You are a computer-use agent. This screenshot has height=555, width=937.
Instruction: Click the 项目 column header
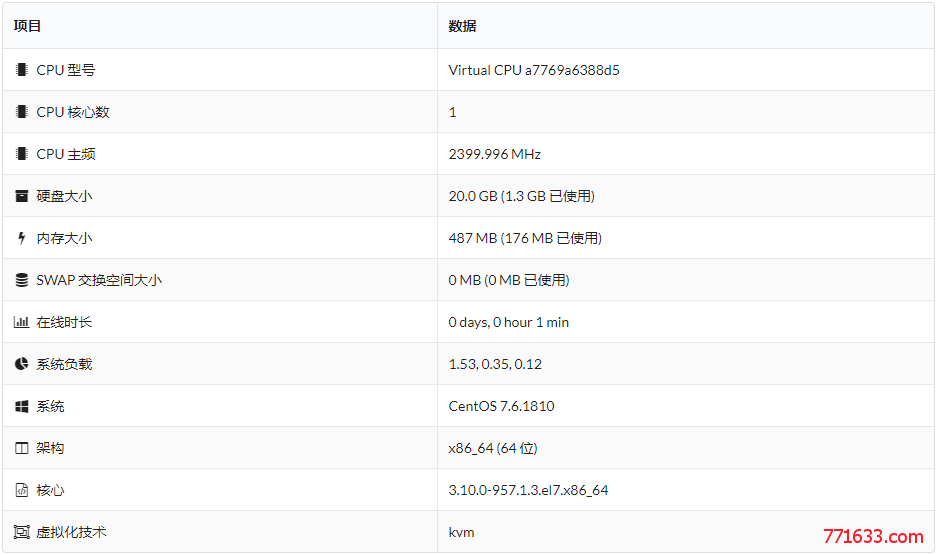(x=27, y=26)
